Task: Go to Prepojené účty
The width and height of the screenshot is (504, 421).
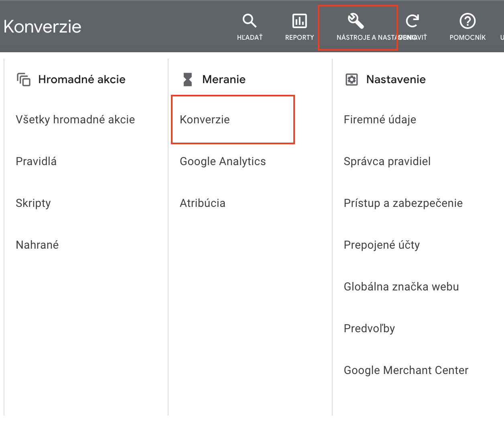Action: tap(382, 245)
